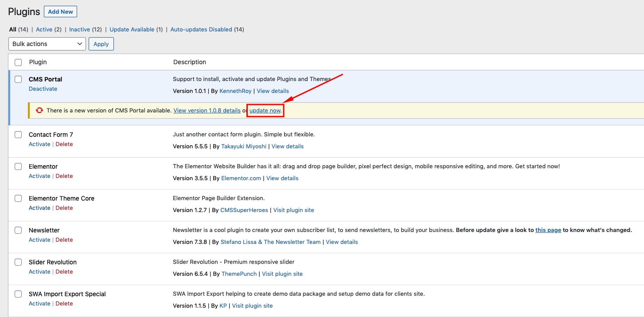
Task: Open the Bulk actions dropdown
Action: point(47,44)
